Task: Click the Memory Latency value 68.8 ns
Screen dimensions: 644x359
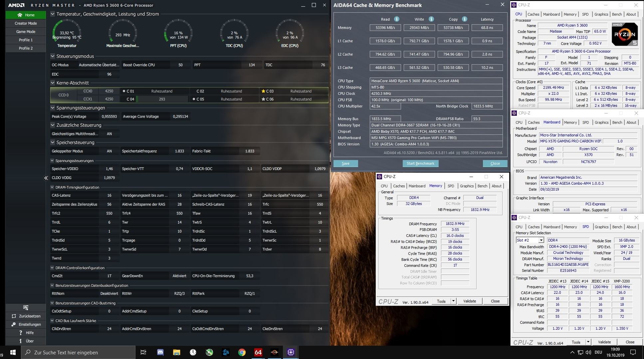Action: [487, 28]
